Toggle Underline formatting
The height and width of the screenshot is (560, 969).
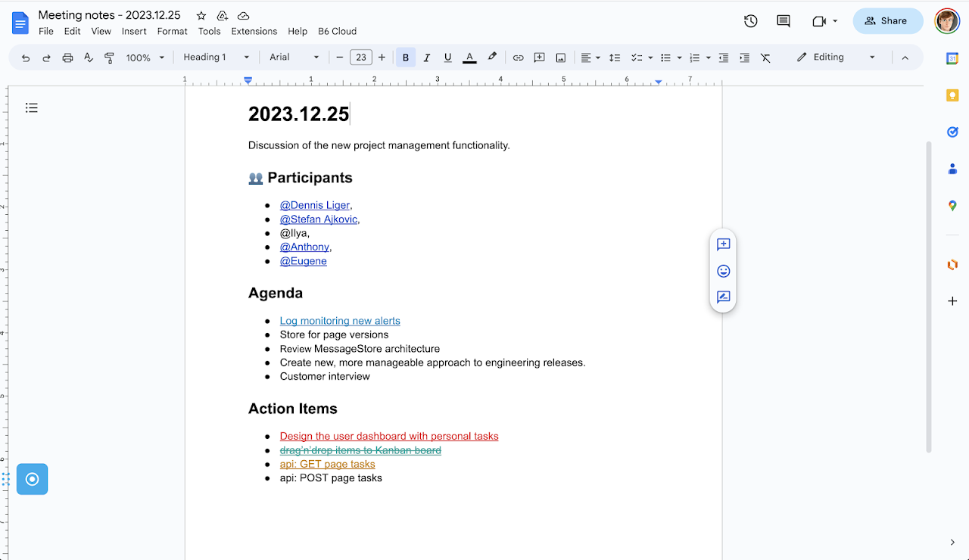click(447, 58)
